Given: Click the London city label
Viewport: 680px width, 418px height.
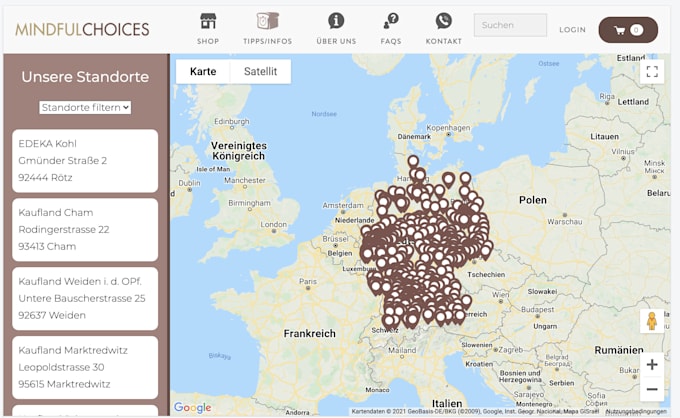Looking at the screenshot, I should 273,224.
